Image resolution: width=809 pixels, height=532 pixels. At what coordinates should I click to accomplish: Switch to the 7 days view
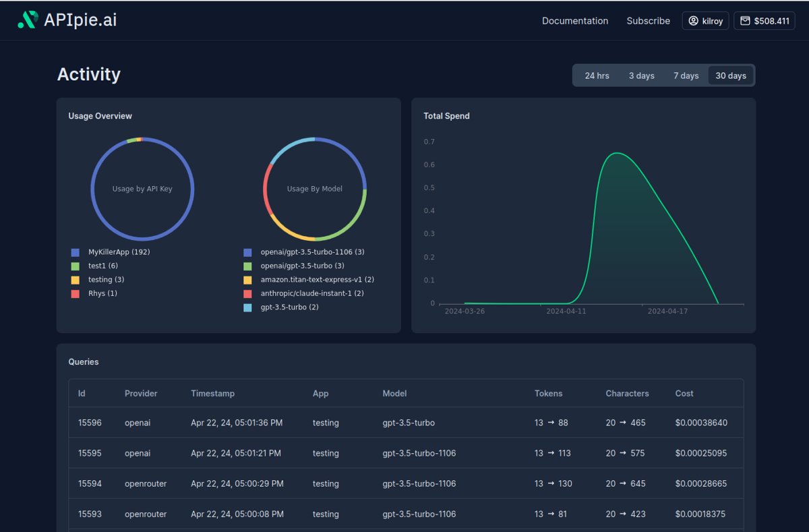point(686,76)
